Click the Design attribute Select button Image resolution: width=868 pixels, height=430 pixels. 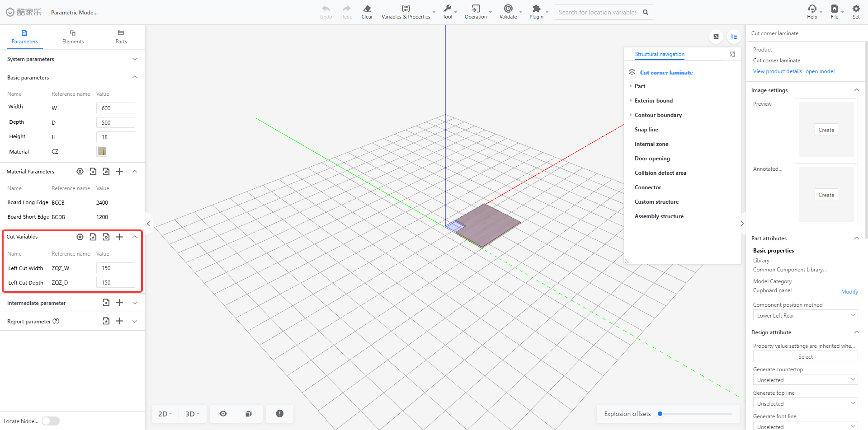click(806, 356)
